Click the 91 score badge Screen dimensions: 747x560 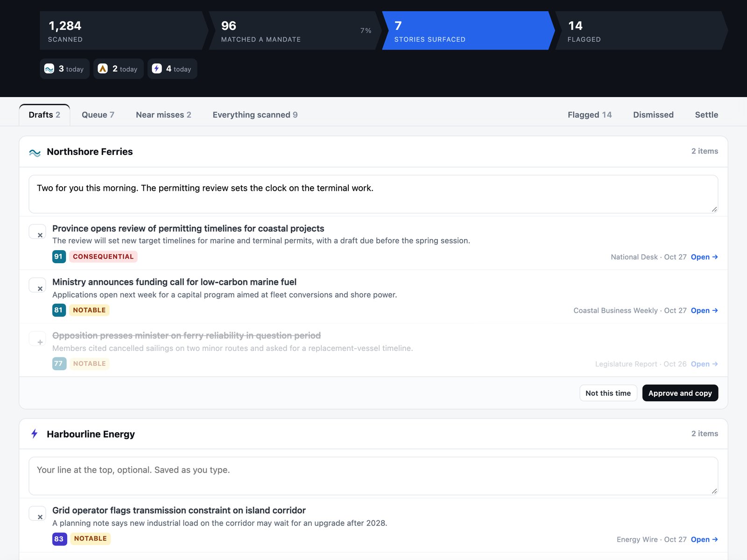click(x=59, y=257)
